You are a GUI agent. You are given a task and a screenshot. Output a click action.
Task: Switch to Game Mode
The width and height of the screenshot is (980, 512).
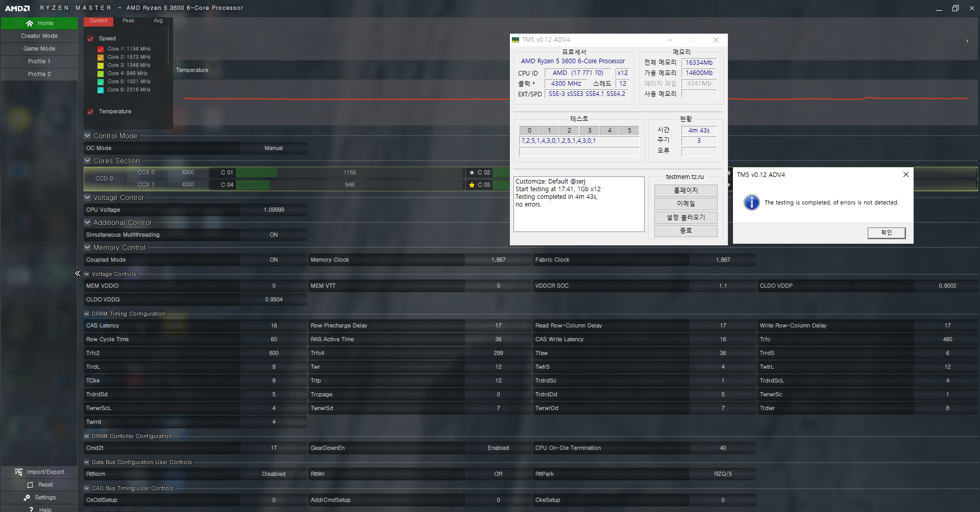pyautogui.click(x=39, y=49)
